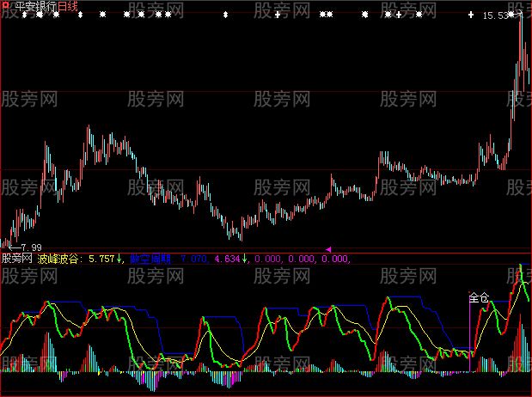Click the down arrow after 5.757

click(119, 257)
